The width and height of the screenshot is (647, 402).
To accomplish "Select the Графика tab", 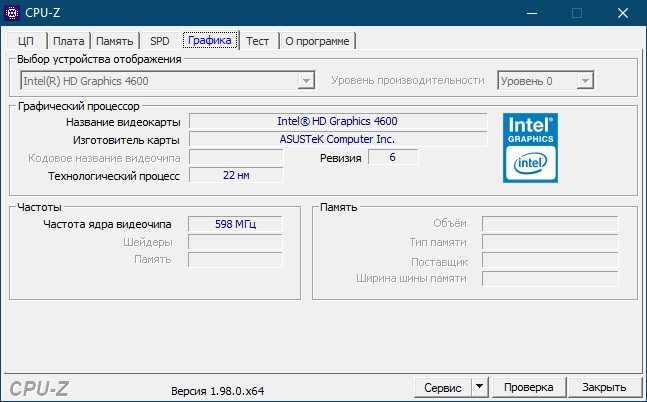I will (x=210, y=40).
